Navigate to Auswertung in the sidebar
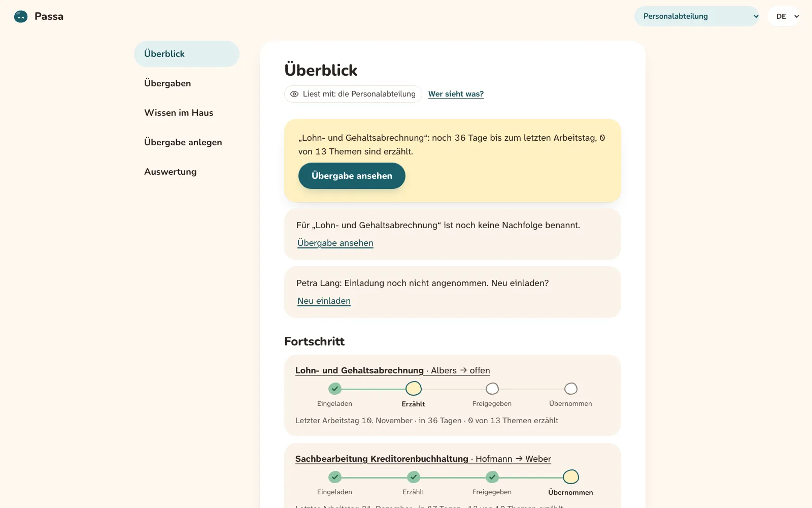The image size is (812, 508). click(x=187, y=172)
